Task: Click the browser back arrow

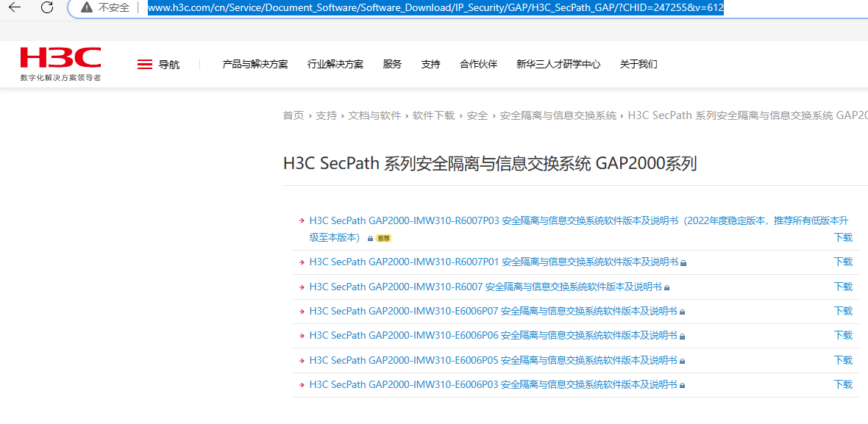Action: 15,7
